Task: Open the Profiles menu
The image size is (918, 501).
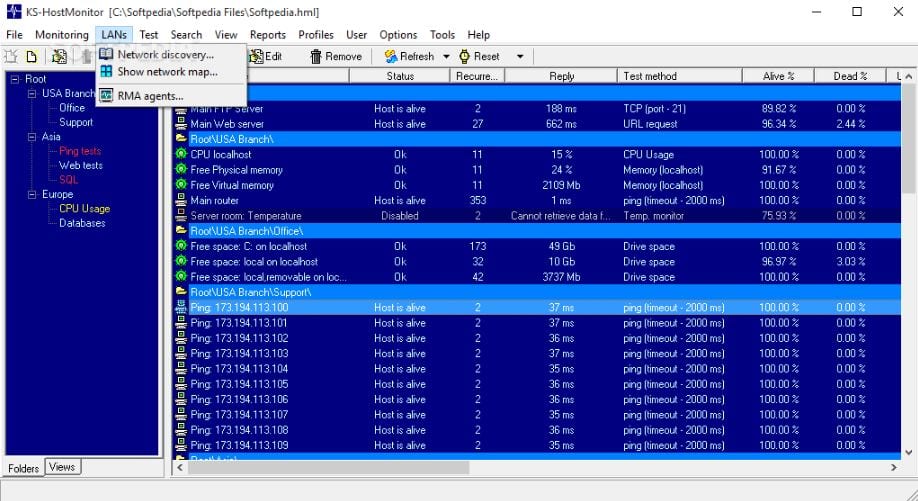Action: (316, 35)
